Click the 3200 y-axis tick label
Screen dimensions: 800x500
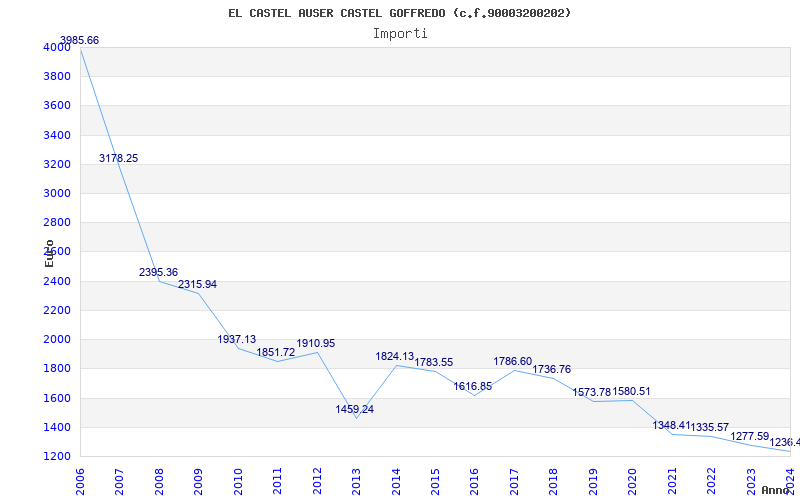tap(58, 164)
